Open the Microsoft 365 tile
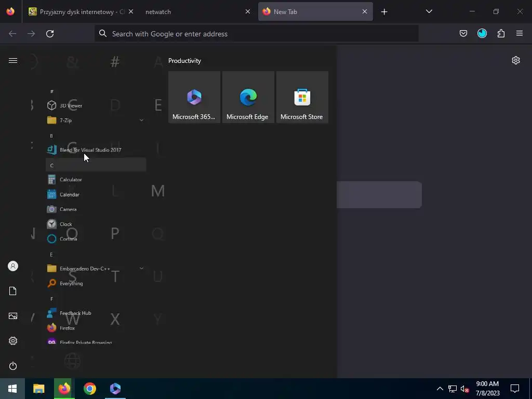Viewport: 532px width, 399px height. (x=194, y=97)
